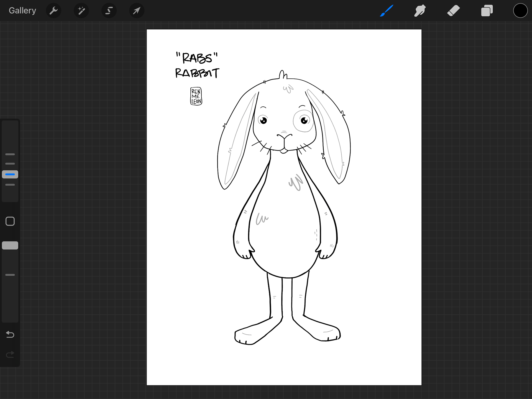
Task: Activate the Transform arrow tool
Action: click(x=137, y=11)
